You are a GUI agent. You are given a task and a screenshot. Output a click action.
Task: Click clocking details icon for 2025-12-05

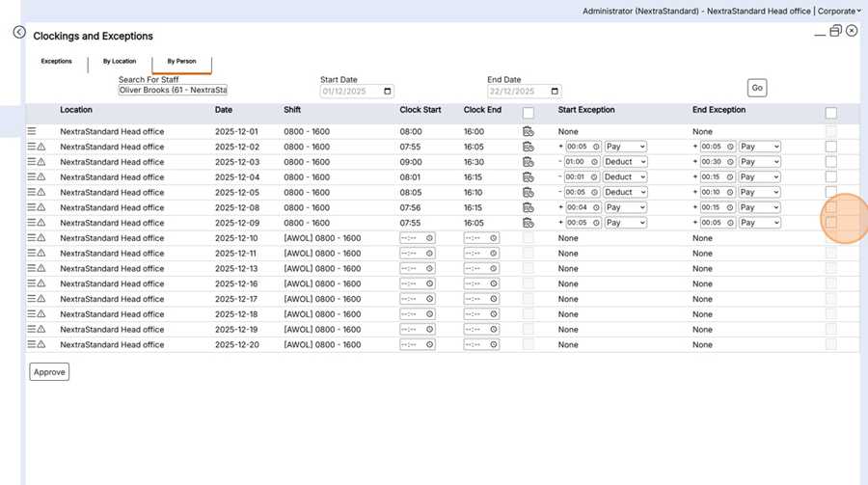(x=528, y=192)
